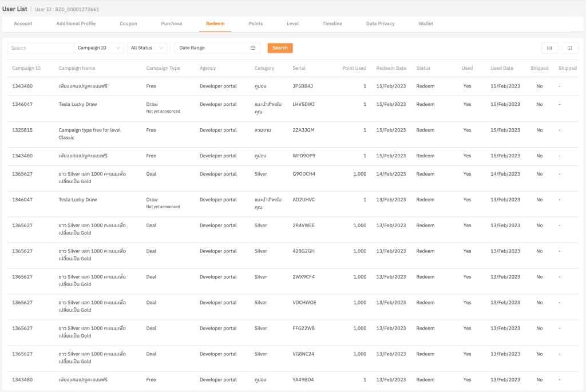Click the search input field
Screen dimensions: 586x392
40,48
